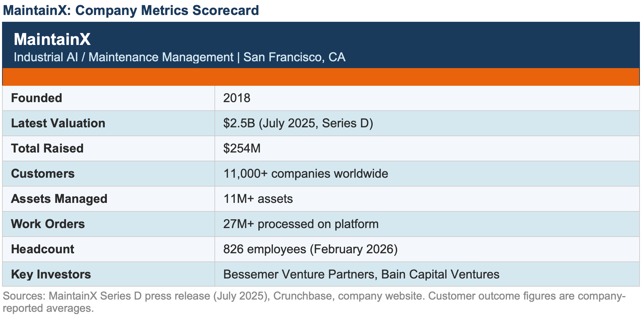Select the Founded row label
This screenshot has width=644, height=320.
click(36, 98)
